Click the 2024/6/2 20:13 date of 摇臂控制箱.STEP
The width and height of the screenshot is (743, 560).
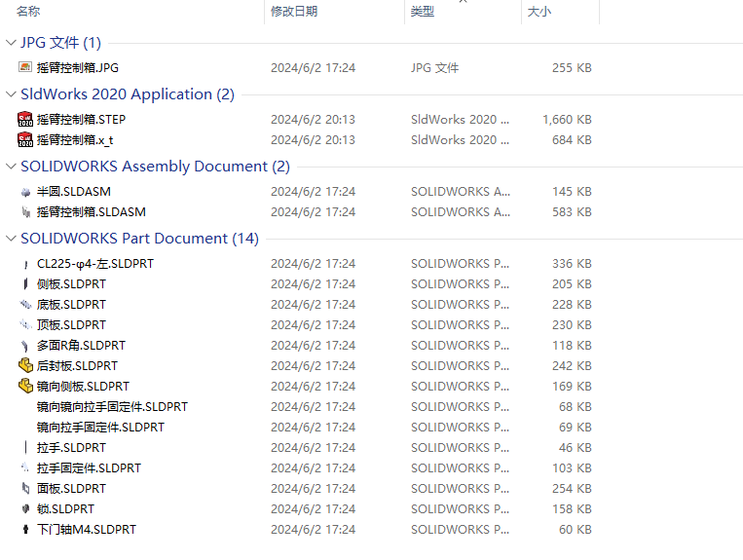tap(313, 120)
